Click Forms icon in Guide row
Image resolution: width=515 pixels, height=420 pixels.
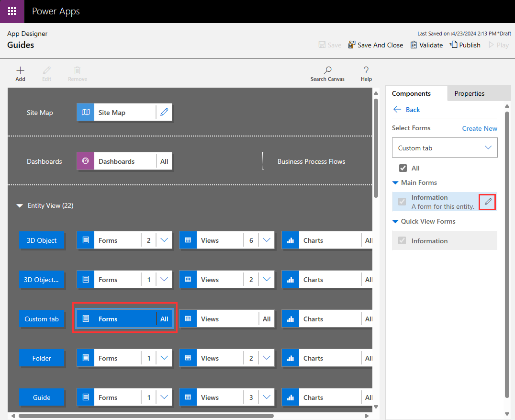(x=86, y=397)
